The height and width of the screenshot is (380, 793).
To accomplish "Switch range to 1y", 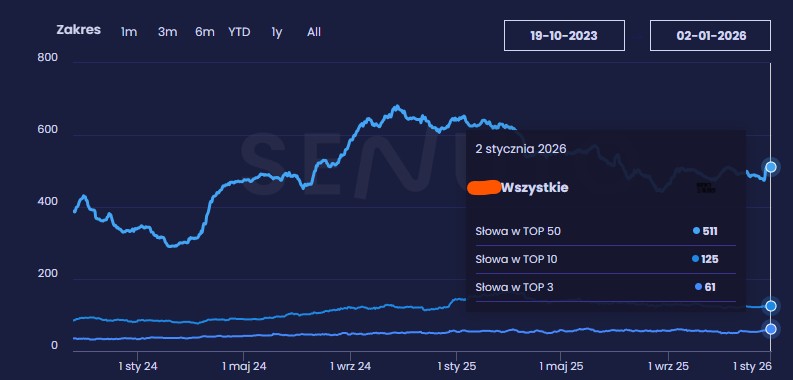I will pos(277,32).
